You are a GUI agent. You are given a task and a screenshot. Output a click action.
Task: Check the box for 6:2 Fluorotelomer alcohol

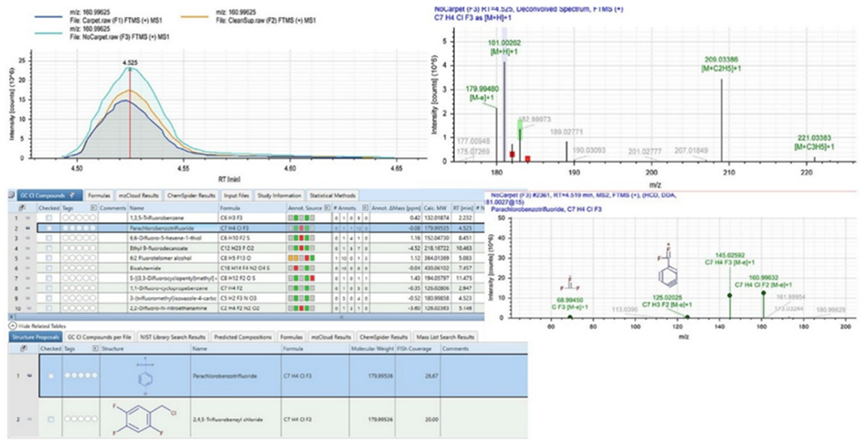(x=49, y=258)
